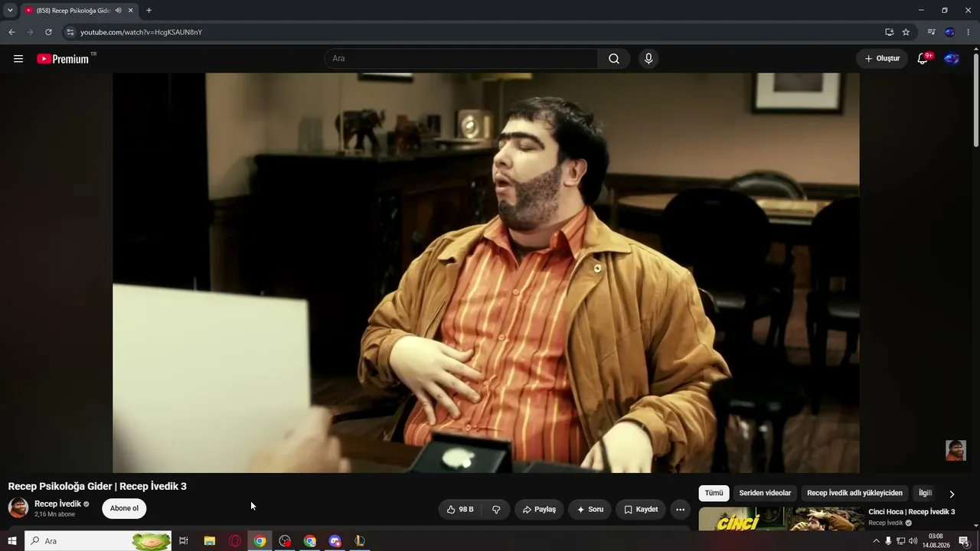Screen dimensions: 980x551
Task: Select the partially visible İlgili chip
Action: tap(925, 493)
